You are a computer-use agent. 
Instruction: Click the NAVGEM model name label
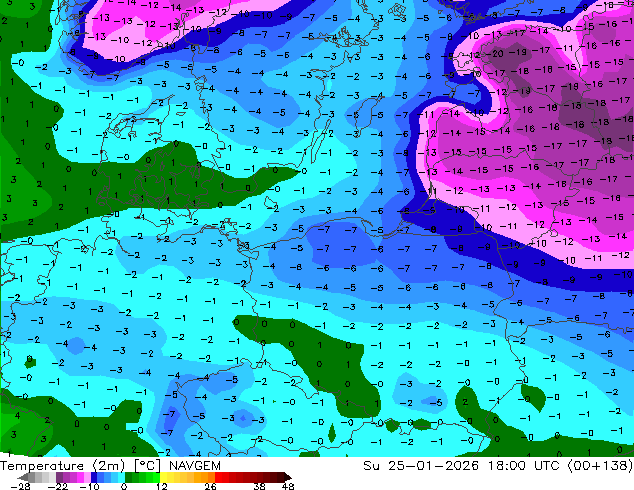pyautogui.click(x=194, y=466)
